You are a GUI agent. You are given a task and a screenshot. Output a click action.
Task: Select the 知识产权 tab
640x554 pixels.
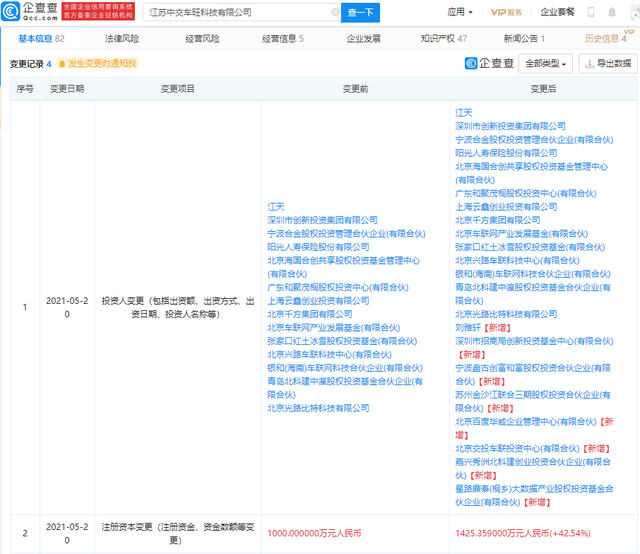click(x=442, y=38)
